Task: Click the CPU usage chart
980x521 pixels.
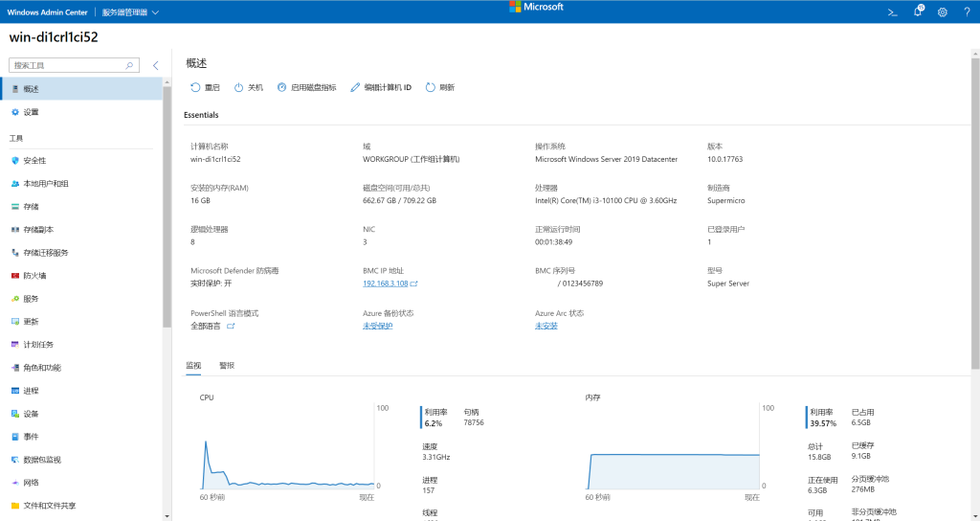Action: coord(288,446)
